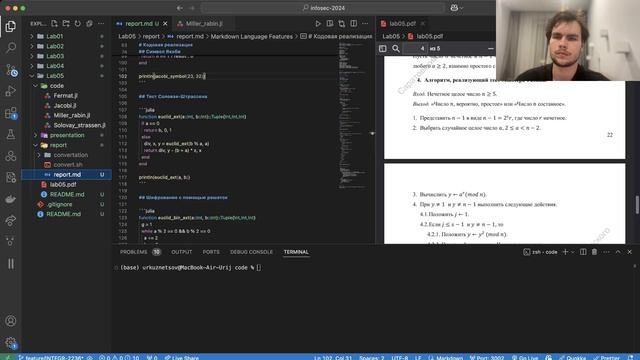Collapse all folders in Explorer
The height and width of the screenshot is (360, 640).
89,24
